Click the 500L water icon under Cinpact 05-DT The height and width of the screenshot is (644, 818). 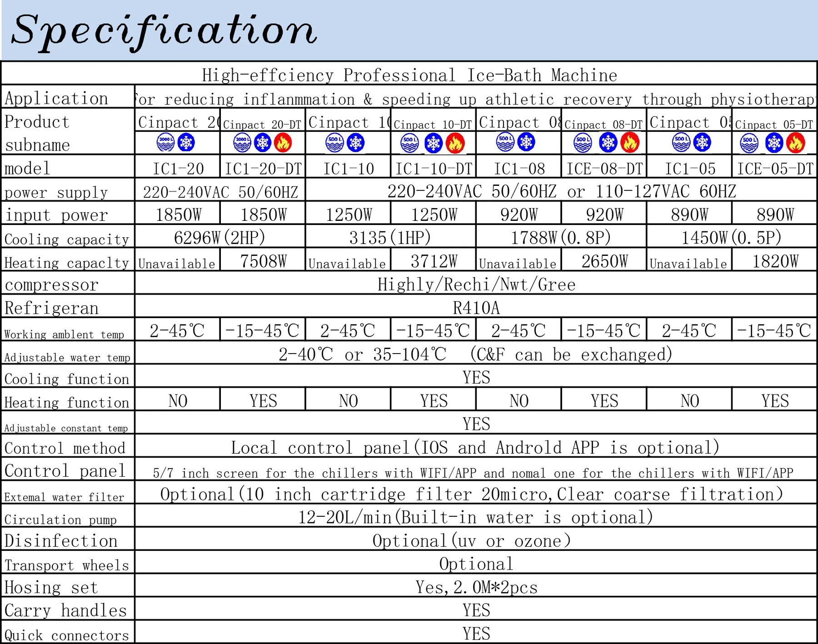pos(749,144)
